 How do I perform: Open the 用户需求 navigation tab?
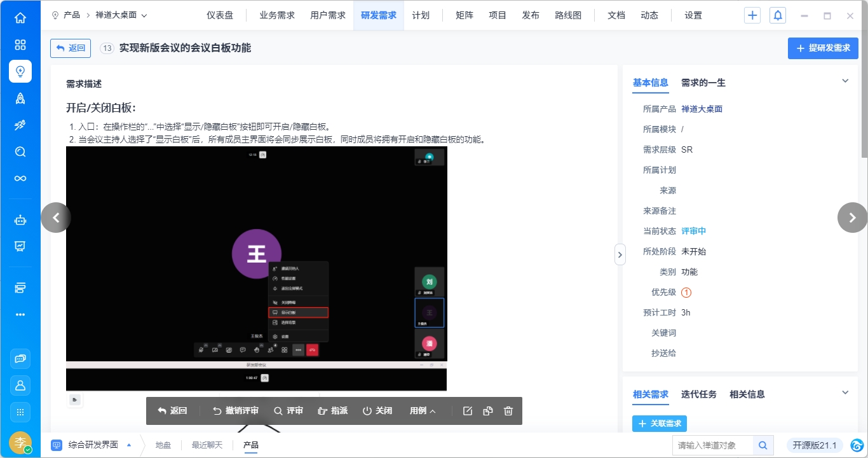point(328,15)
